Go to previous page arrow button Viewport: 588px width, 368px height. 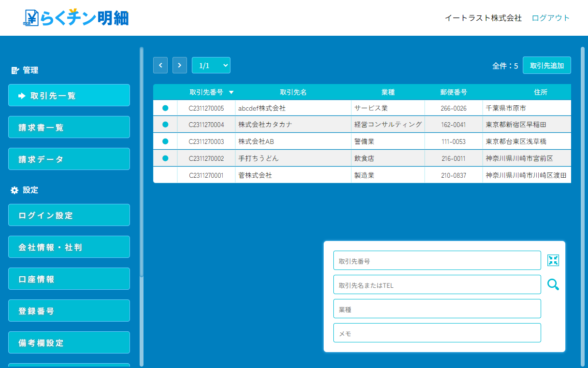click(160, 65)
